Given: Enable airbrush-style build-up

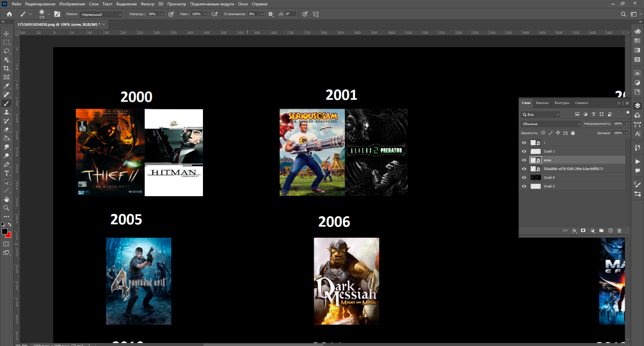Looking at the screenshot, I should [x=215, y=14].
